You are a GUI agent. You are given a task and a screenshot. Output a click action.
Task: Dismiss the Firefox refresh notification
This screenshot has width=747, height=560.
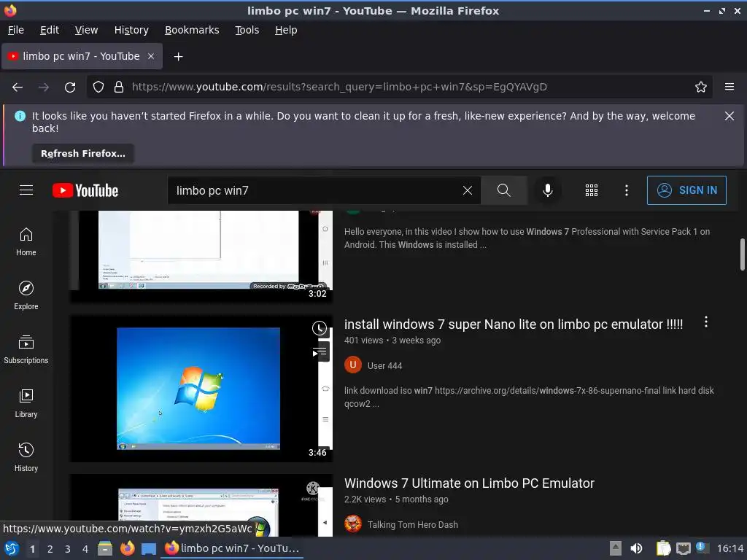click(729, 116)
